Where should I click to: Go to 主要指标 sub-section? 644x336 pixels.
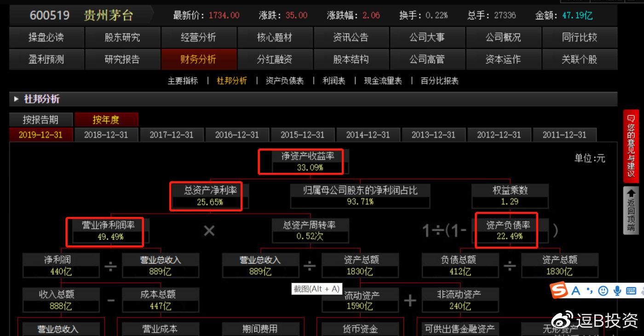click(x=183, y=81)
